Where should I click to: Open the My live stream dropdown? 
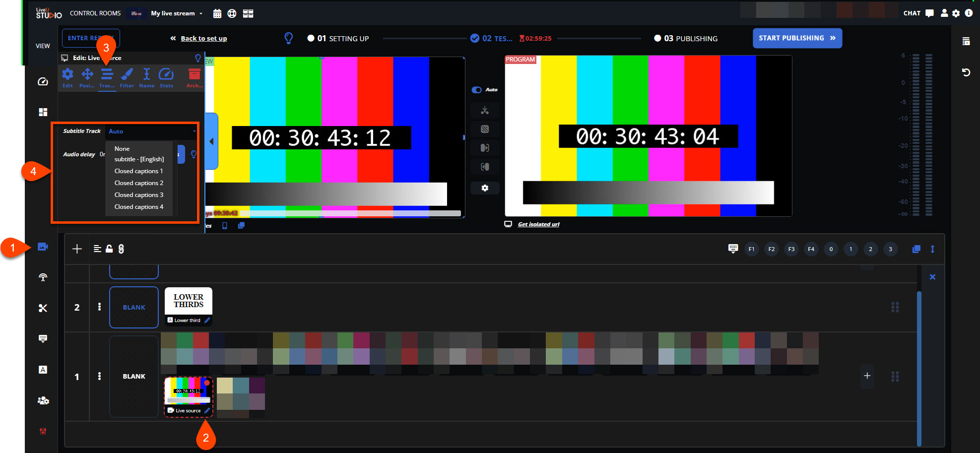[x=177, y=13]
